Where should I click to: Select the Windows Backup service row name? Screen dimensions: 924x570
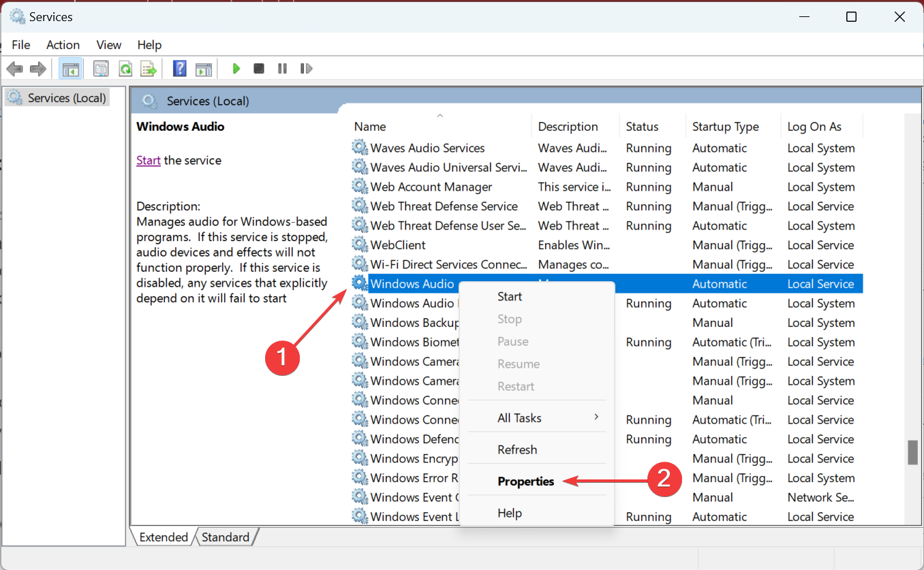[414, 323]
